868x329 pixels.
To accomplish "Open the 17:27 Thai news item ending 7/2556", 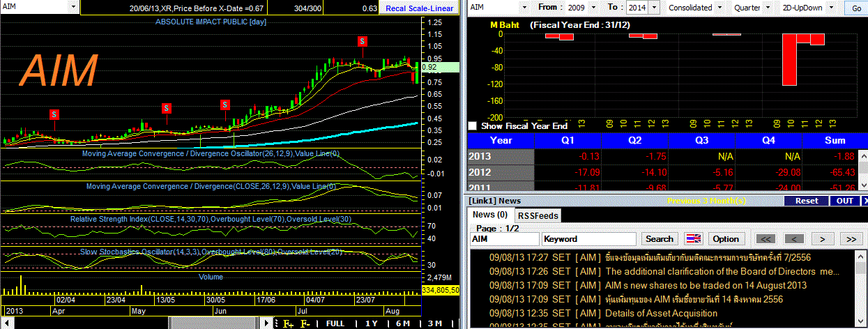I will [708, 257].
